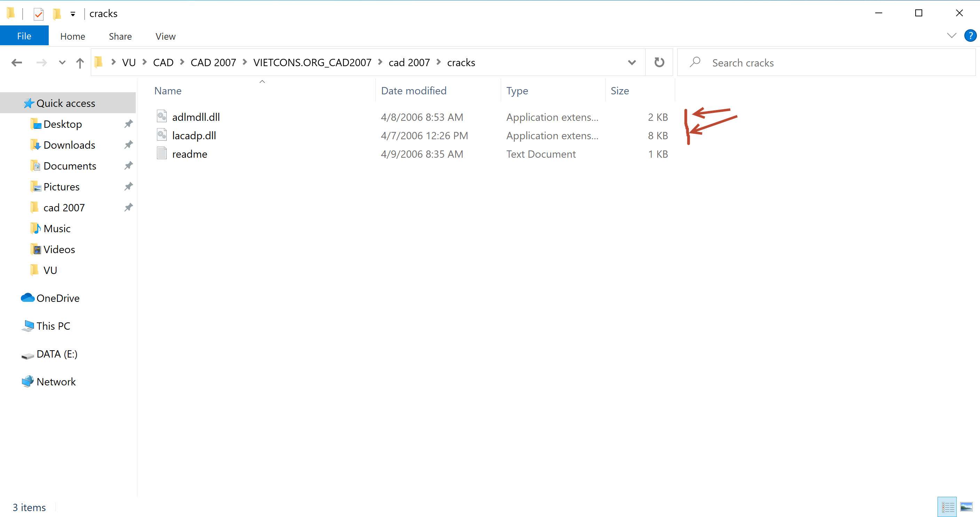Screen dimensions: 980x517
Task: Open the File tab
Action: tap(24, 36)
